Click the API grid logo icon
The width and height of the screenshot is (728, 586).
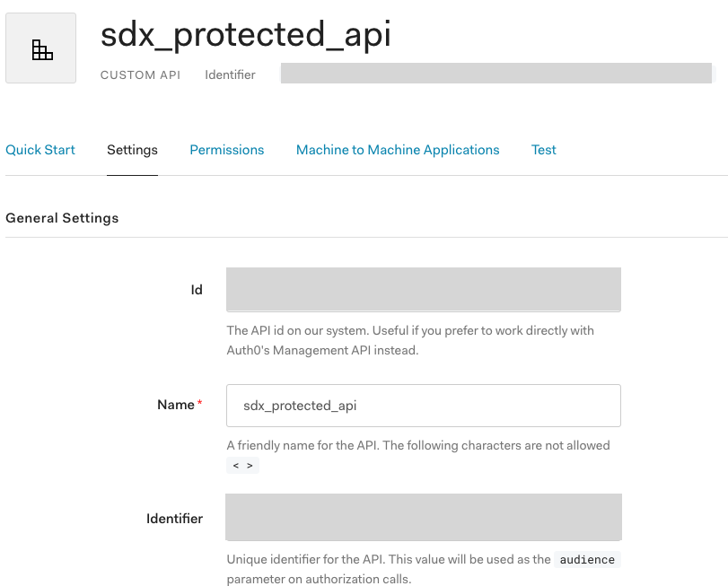41,48
